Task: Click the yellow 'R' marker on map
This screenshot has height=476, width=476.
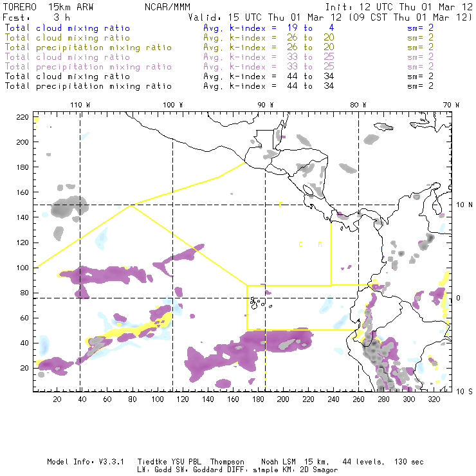Action: [x=320, y=244]
